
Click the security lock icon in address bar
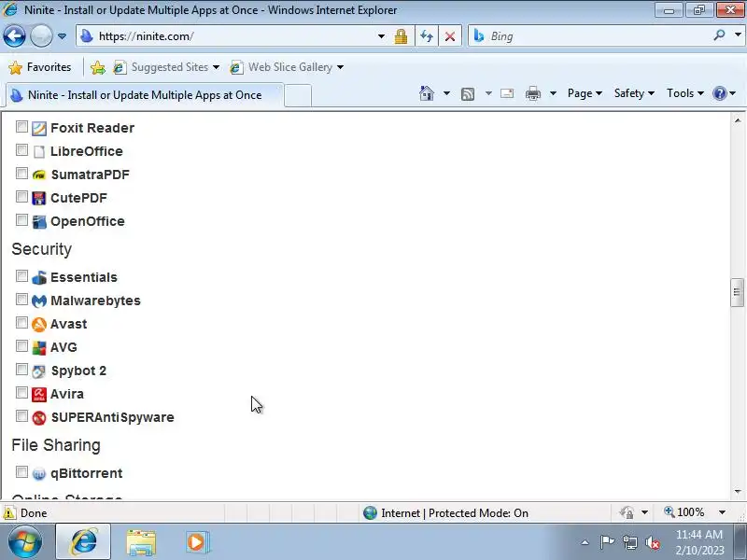(x=401, y=36)
